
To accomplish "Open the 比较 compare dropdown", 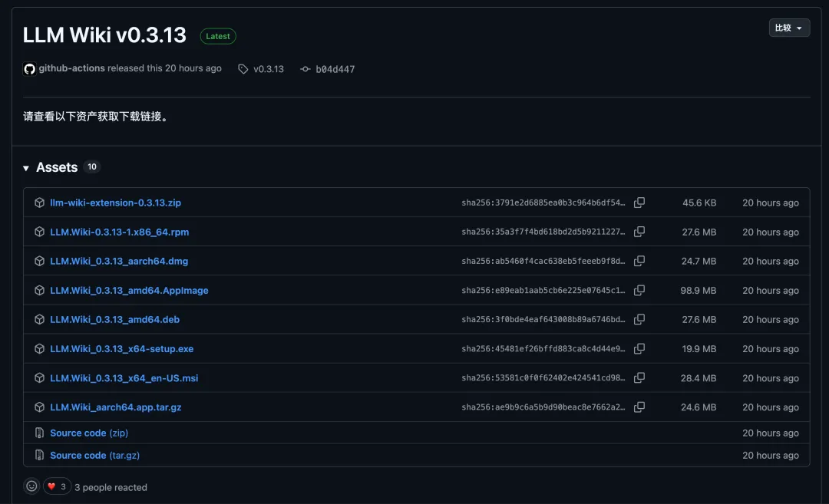I will pos(789,28).
